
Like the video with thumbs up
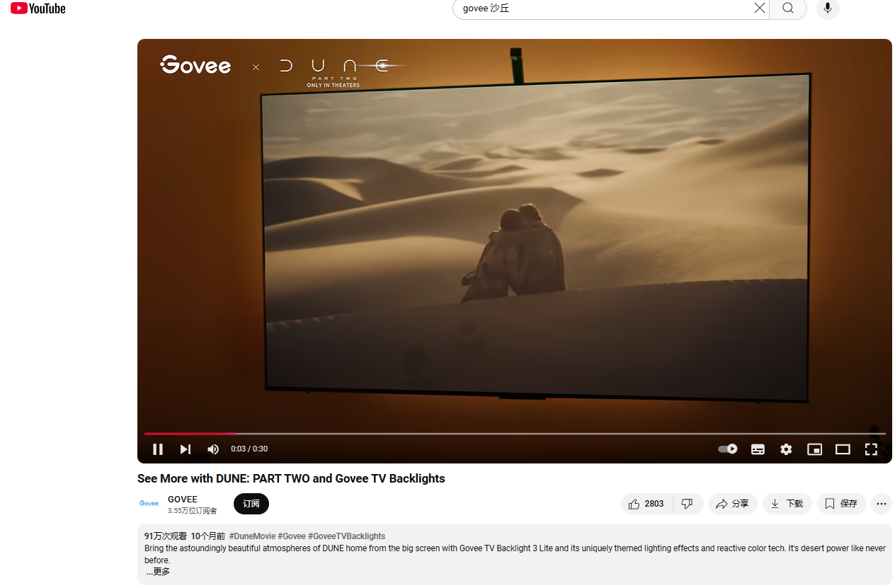tap(646, 504)
